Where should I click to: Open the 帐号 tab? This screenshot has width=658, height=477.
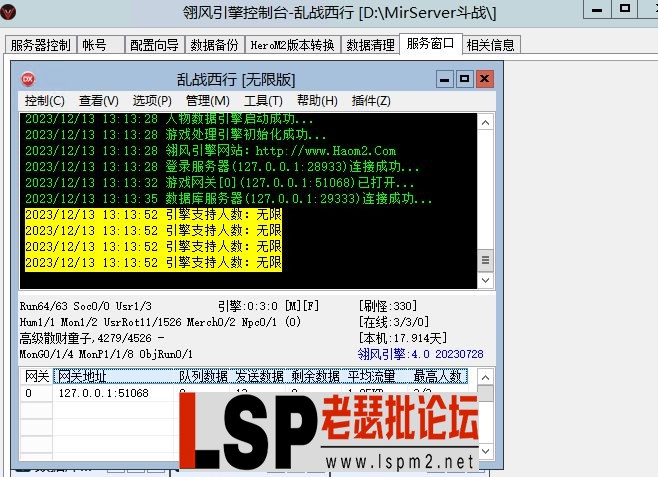click(101, 44)
